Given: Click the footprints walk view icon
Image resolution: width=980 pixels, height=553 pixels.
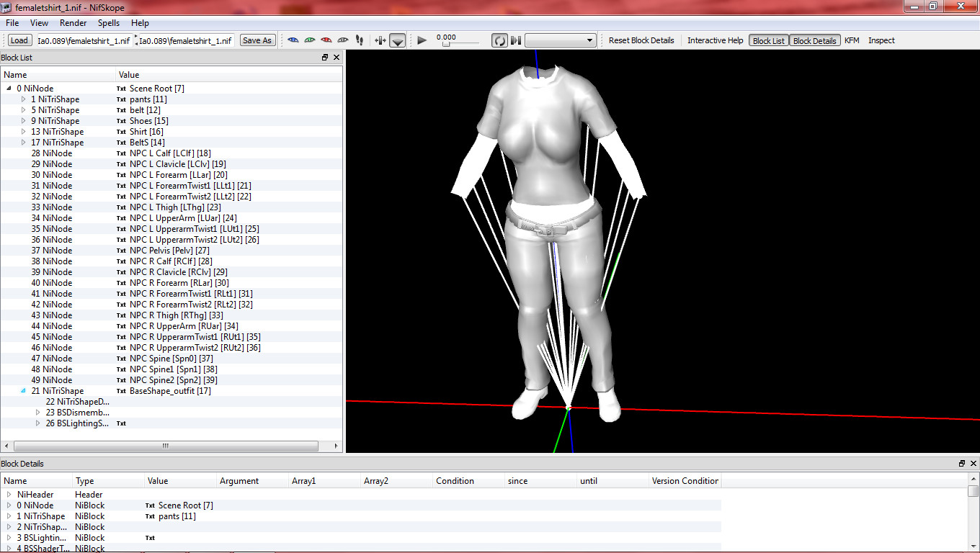Looking at the screenshot, I should coord(360,40).
